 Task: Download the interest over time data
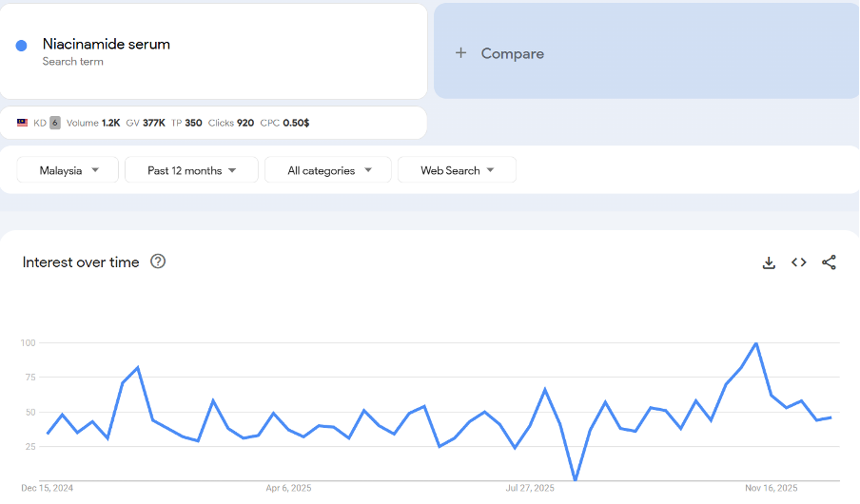[x=769, y=262]
